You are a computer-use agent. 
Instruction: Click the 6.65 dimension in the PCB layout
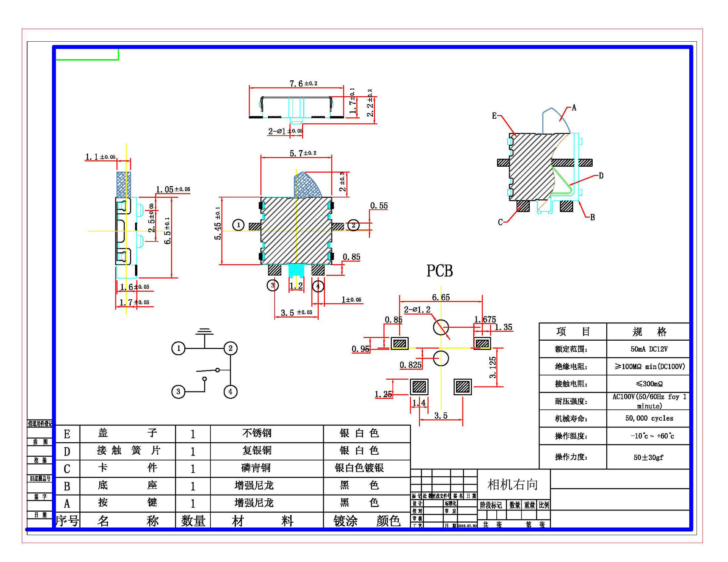441,297
